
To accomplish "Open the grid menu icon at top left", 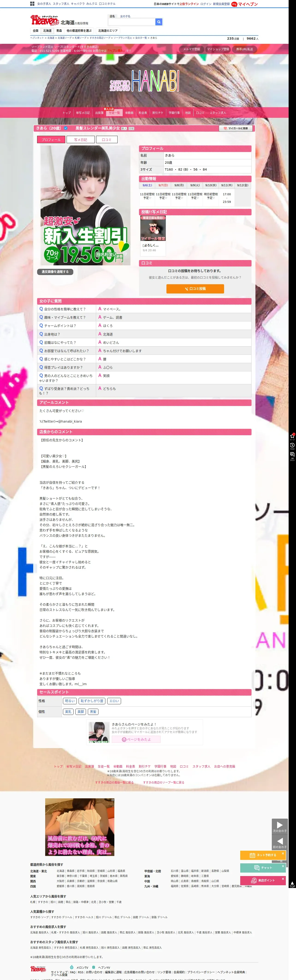I will point(32,4).
